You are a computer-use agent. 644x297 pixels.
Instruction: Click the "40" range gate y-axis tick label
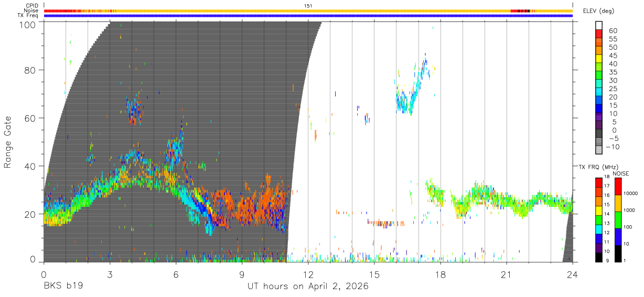pos(30,166)
